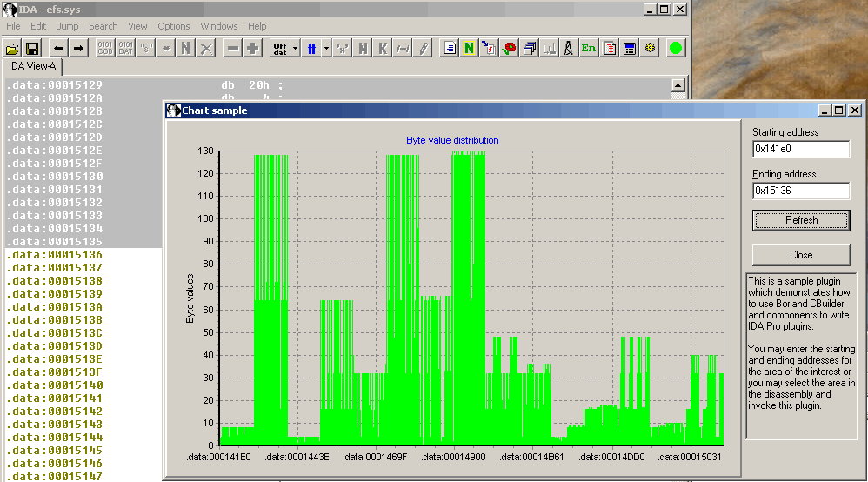This screenshot has height=482, width=868.
Task: Click the 'En' enumerations toolbar icon
Action: pyautogui.click(x=589, y=48)
